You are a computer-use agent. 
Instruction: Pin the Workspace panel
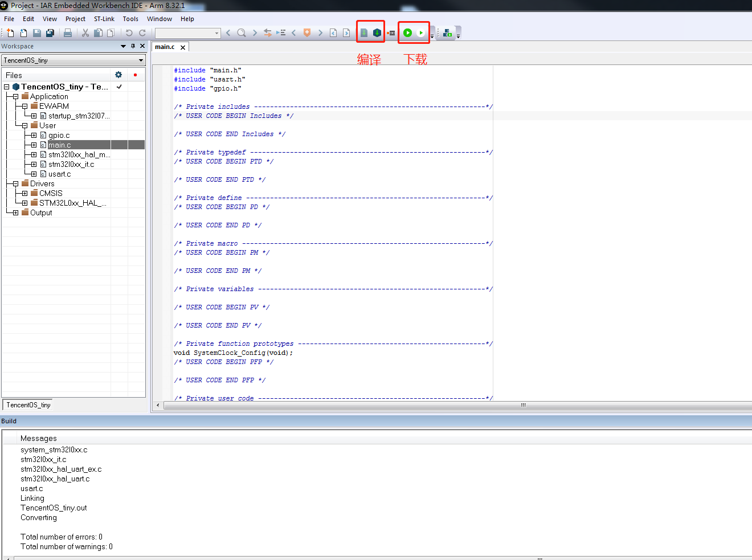[x=133, y=46]
